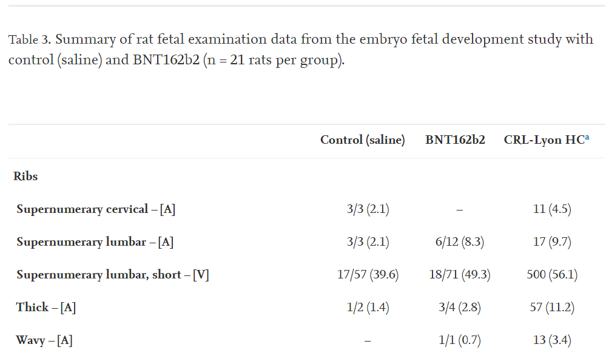Viewport: 609px width, 364px height.
Task: Click the 11 (4.5) cell
Action: (x=552, y=209)
